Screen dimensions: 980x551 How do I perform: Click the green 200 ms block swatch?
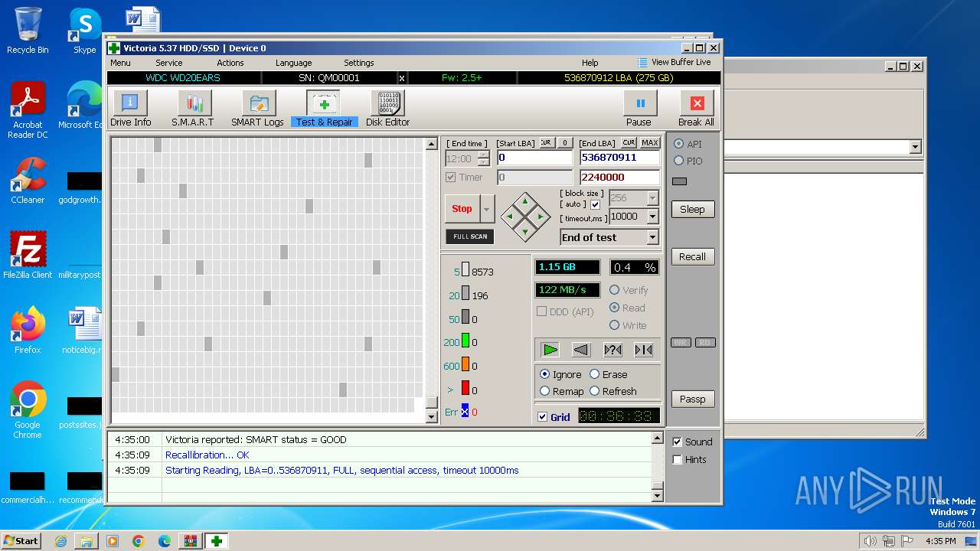pyautogui.click(x=465, y=341)
